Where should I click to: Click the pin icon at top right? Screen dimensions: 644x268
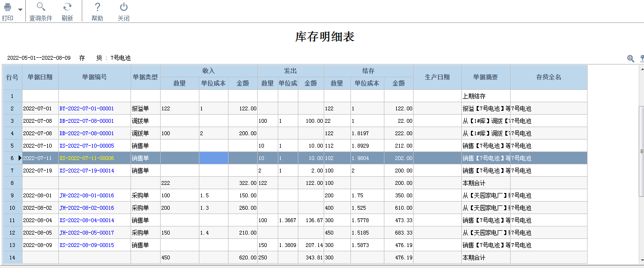(x=642, y=58)
